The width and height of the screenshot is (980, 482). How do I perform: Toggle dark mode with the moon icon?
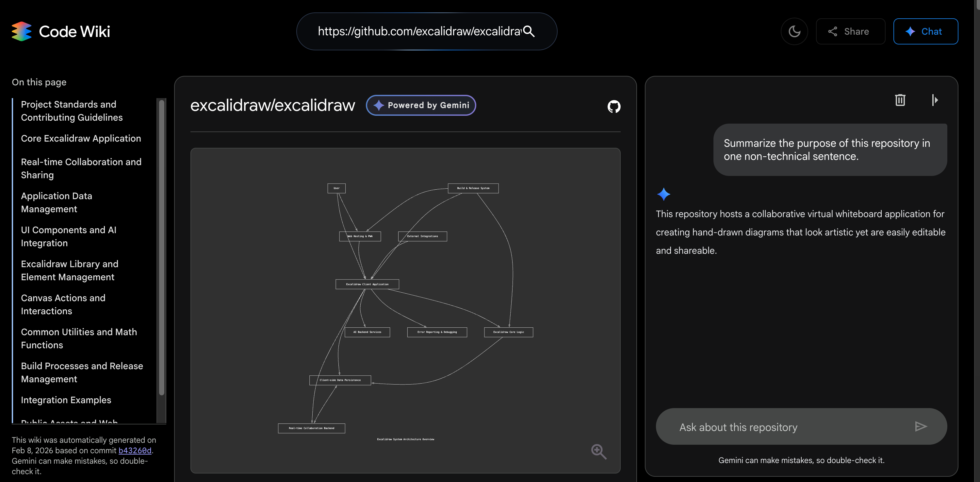pyautogui.click(x=794, y=31)
